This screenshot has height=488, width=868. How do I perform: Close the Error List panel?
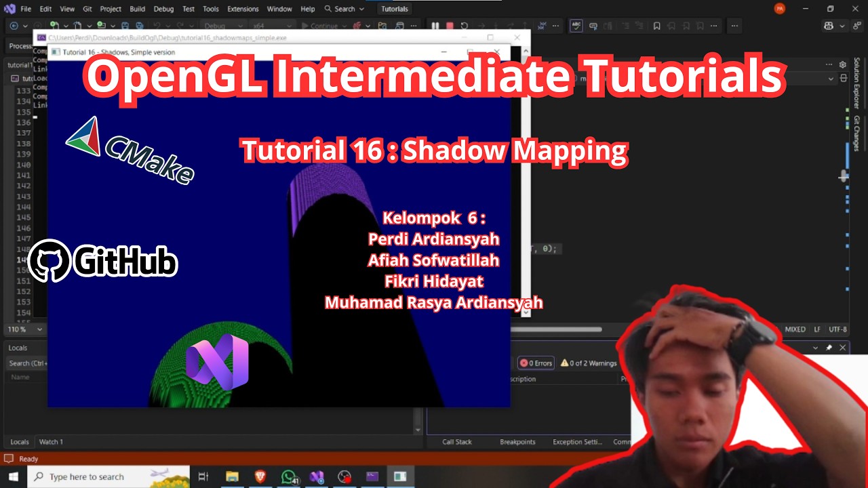coord(843,348)
